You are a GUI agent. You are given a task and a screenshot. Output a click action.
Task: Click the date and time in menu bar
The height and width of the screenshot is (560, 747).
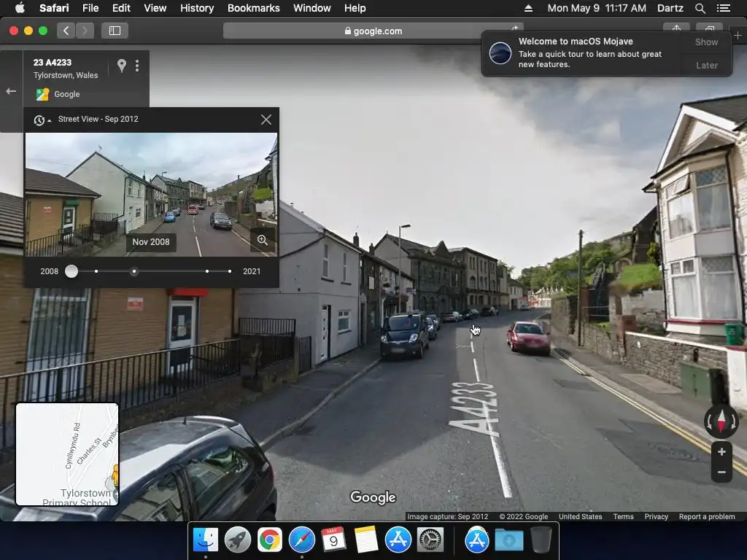click(x=597, y=8)
